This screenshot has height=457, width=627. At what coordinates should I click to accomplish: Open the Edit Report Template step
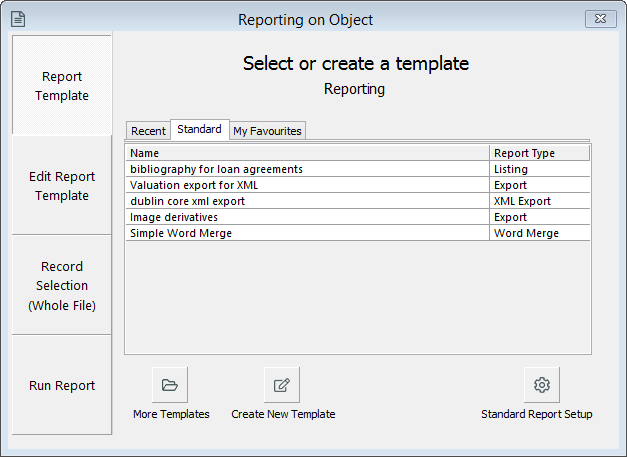[62, 186]
